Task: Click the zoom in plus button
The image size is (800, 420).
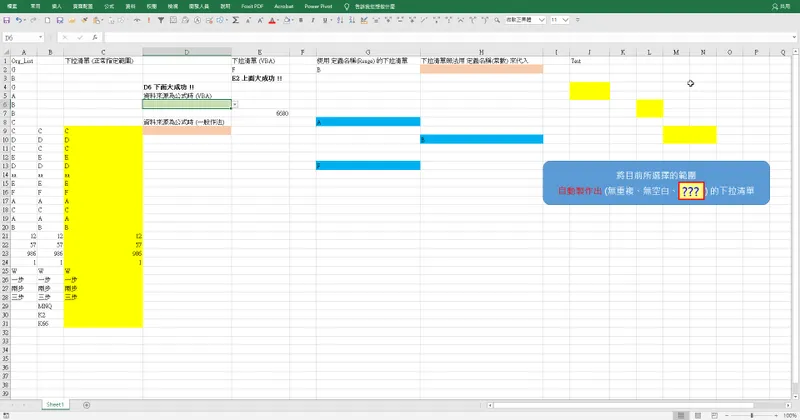Action: [776, 415]
